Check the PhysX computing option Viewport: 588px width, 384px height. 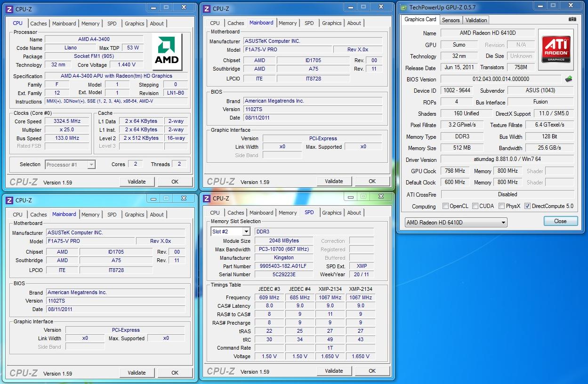(x=502, y=206)
